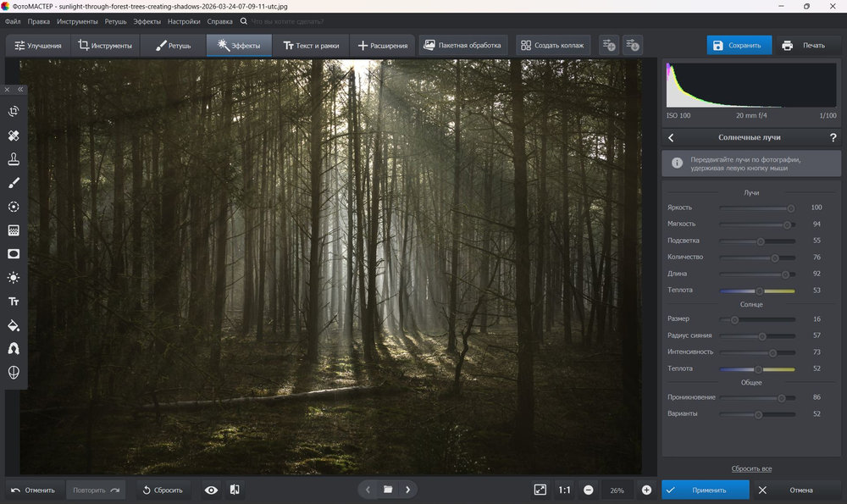This screenshot has width=847, height=504.
Task: Open the Настройки menu
Action: pyautogui.click(x=184, y=22)
